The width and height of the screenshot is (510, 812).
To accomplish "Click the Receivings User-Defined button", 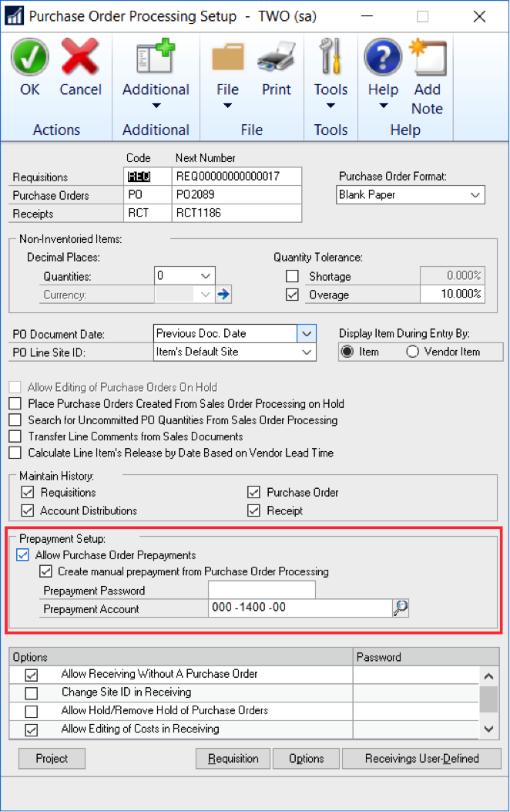I will click(x=421, y=759).
